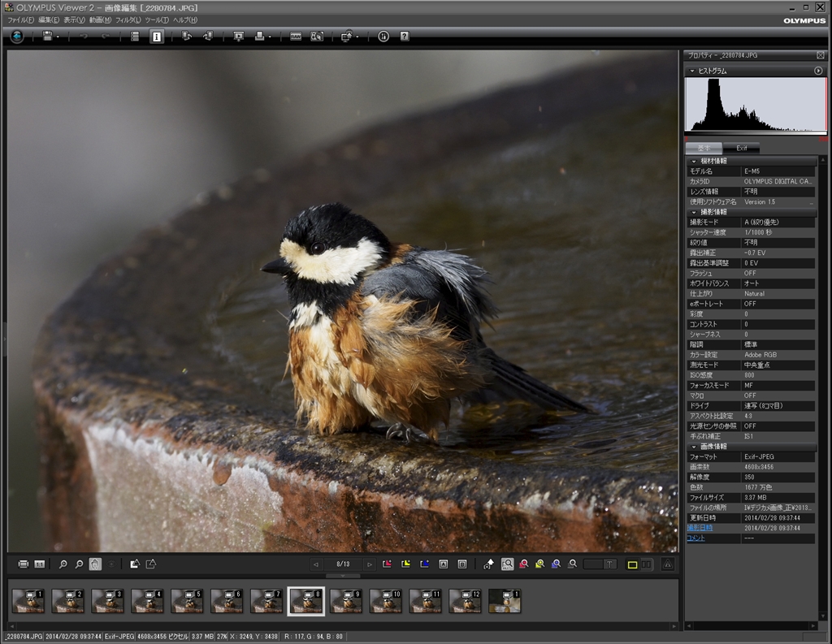Go to next image with right arrow
832x644 pixels.
point(370,564)
